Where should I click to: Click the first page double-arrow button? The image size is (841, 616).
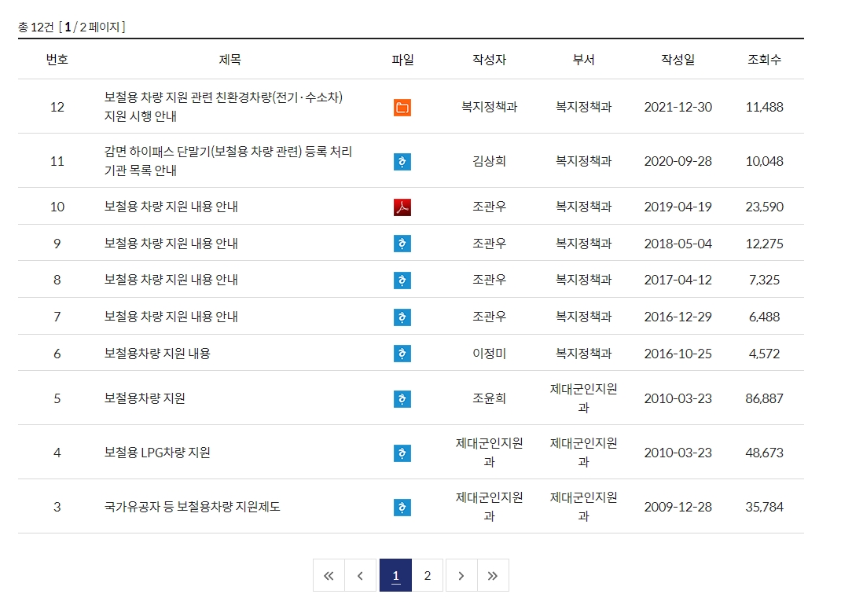(329, 575)
